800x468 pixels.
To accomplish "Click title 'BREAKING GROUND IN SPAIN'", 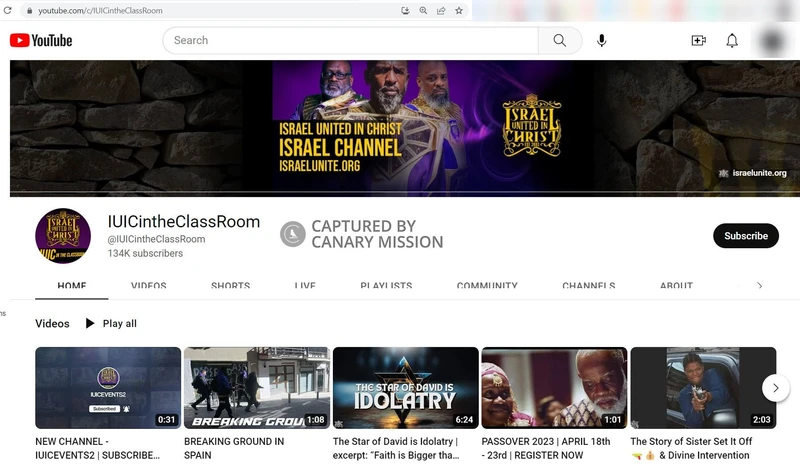I will (x=234, y=448).
